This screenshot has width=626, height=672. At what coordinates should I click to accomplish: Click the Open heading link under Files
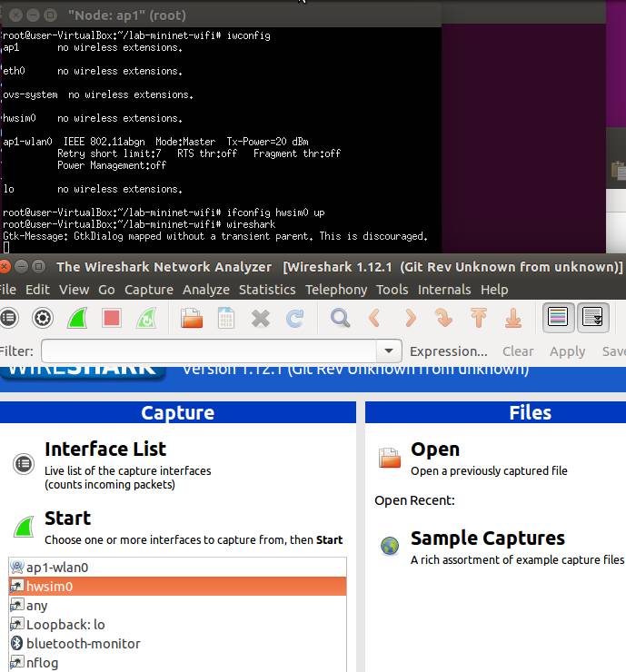pyautogui.click(x=435, y=450)
